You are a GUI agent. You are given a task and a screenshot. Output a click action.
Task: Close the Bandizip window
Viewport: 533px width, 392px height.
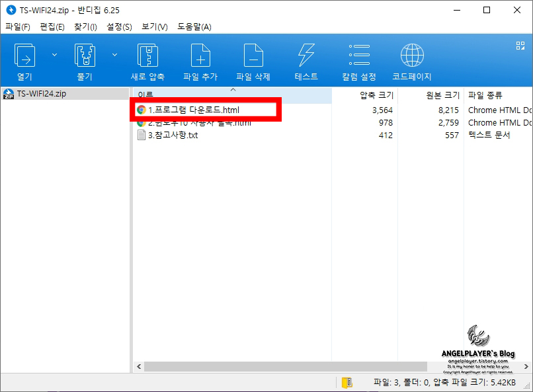tap(516, 10)
